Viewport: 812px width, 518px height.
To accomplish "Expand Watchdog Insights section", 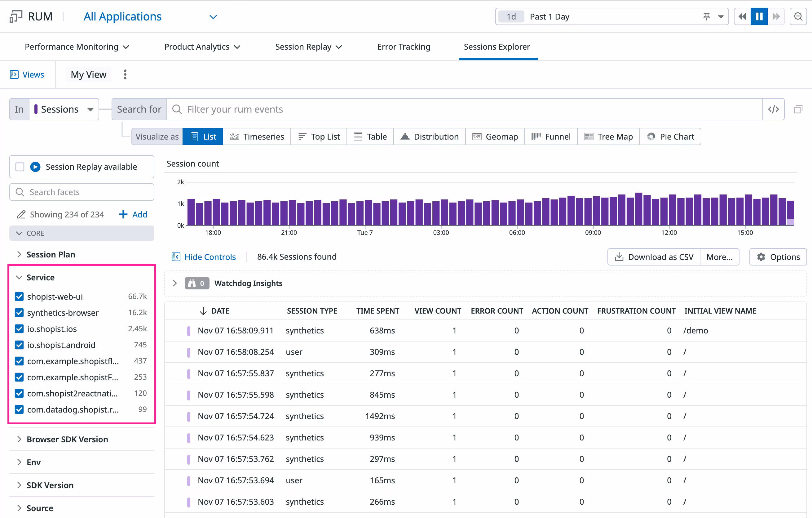I will click(175, 283).
